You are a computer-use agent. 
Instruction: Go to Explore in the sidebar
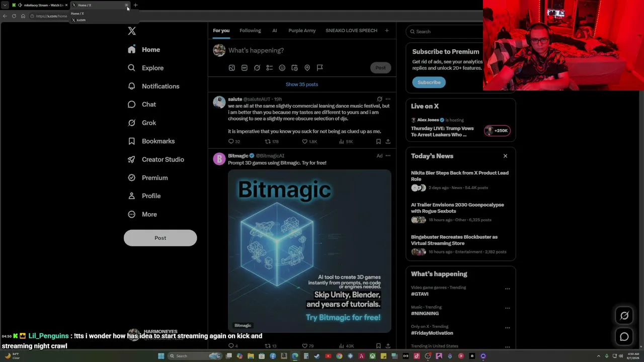[x=145, y=68]
